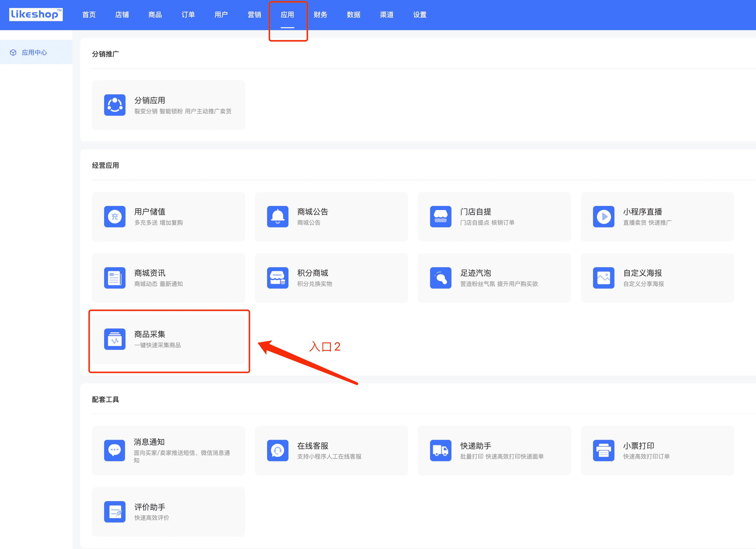756x549 pixels.
Task: Click the text 一键快速采集商品
Action: (157, 345)
